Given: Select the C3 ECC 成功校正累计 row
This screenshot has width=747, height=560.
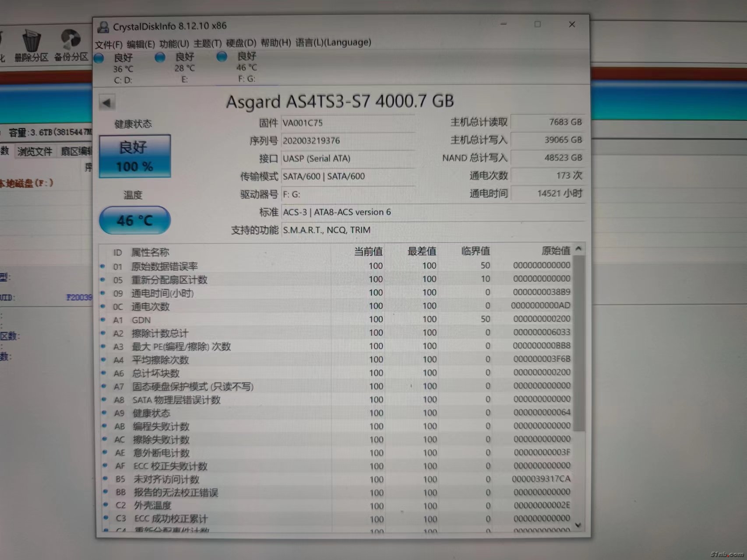Looking at the screenshot, I should pyautogui.click(x=336, y=519).
